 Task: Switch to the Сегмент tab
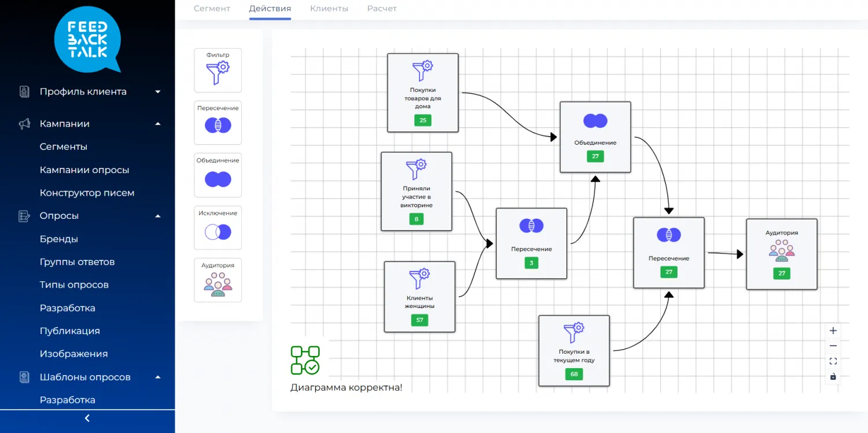(212, 9)
